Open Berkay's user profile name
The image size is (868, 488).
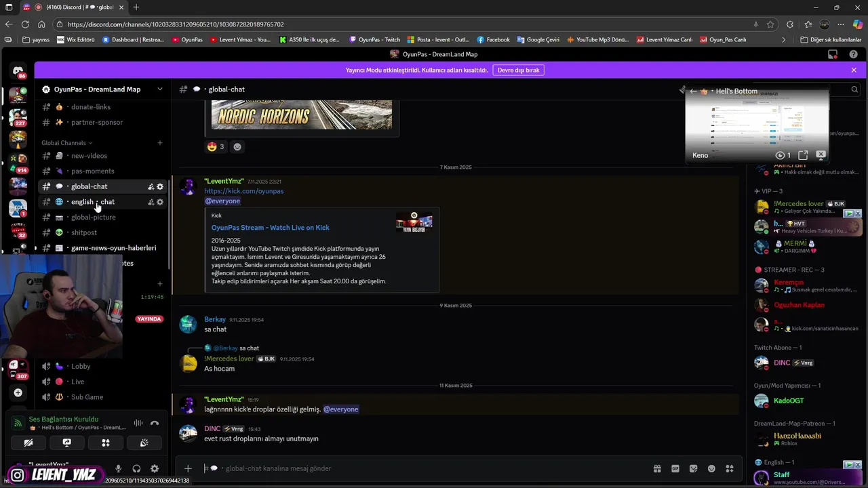coord(215,319)
